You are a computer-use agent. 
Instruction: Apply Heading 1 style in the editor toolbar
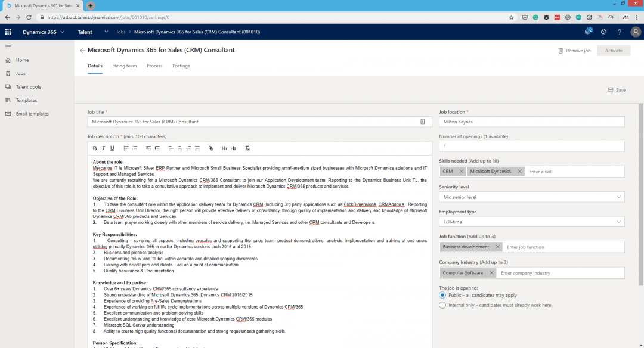click(225, 148)
